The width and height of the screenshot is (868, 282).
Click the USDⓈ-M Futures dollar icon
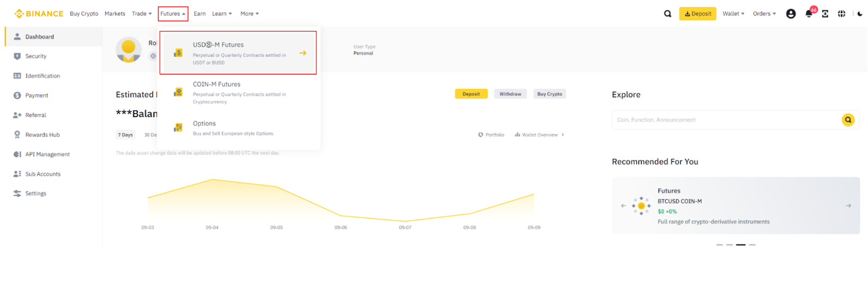point(178,53)
